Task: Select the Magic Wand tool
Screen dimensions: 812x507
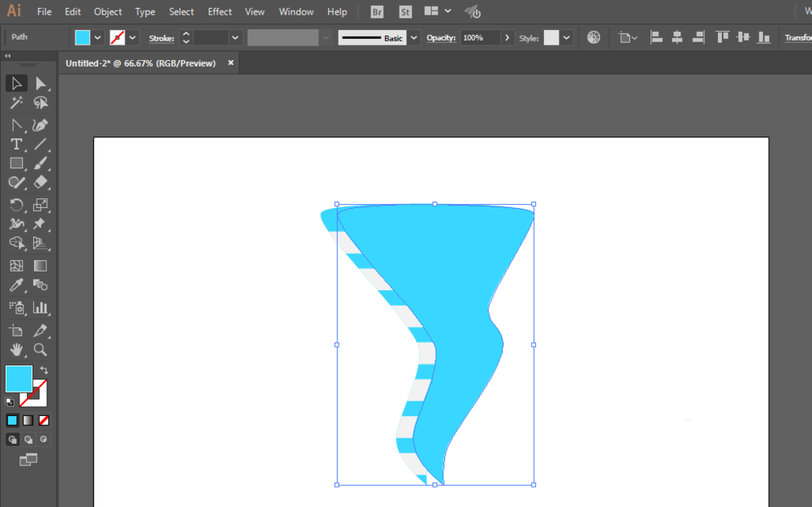Action: tap(16, 102)
